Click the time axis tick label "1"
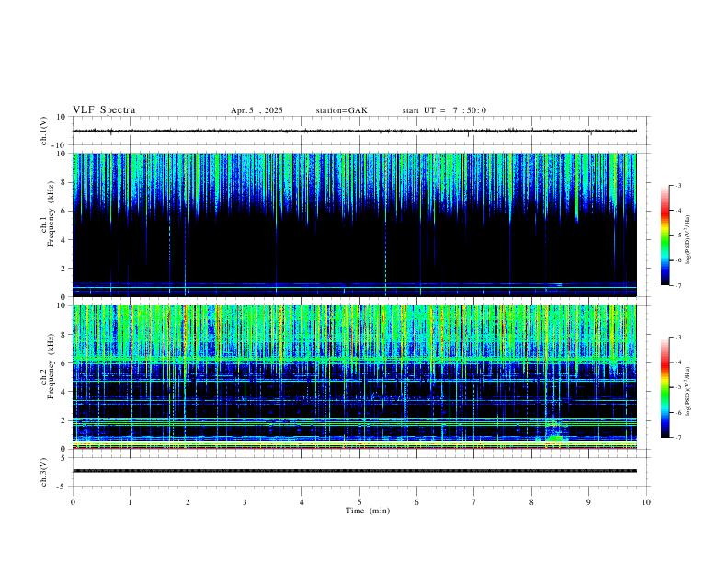Viewport: 728px width, 563px height. [130, 502]
